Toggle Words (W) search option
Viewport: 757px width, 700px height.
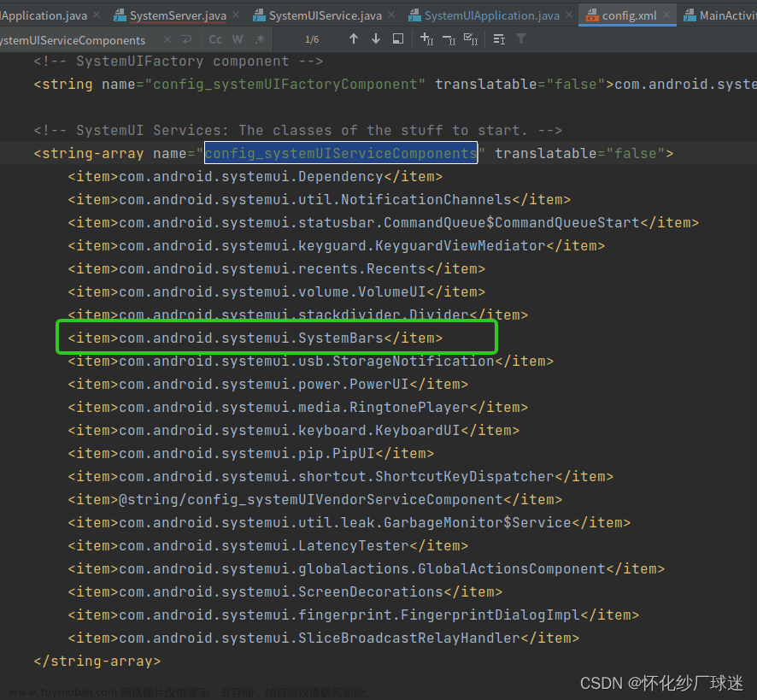pyautogui.click(x=237, y=39)
